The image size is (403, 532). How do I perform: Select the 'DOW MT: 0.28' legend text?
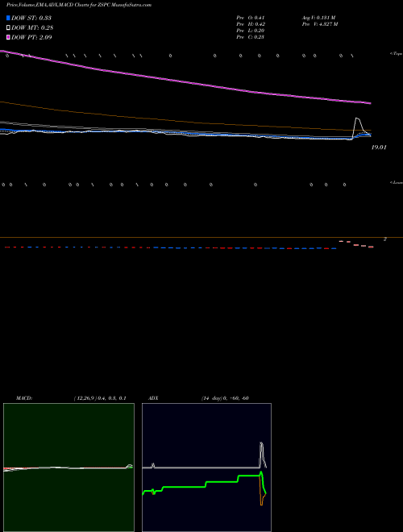(x=32, y=28)
